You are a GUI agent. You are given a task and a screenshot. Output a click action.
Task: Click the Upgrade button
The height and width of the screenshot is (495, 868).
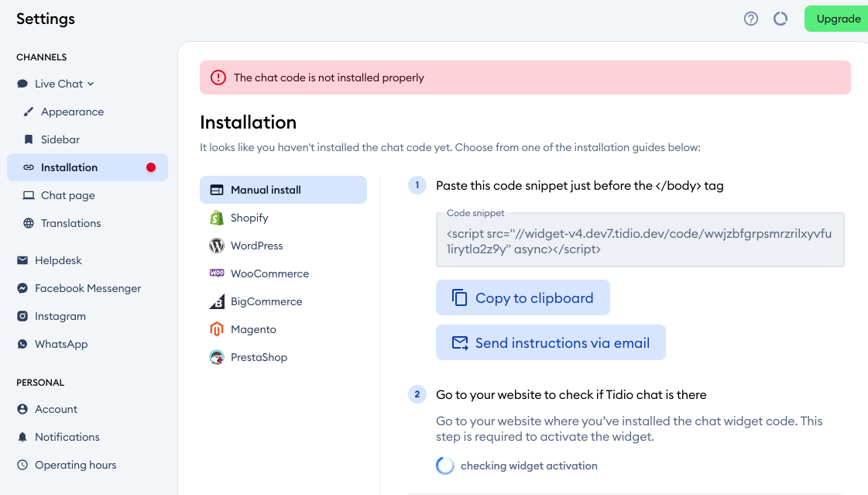pyautogui.click(x=838, y=19)
